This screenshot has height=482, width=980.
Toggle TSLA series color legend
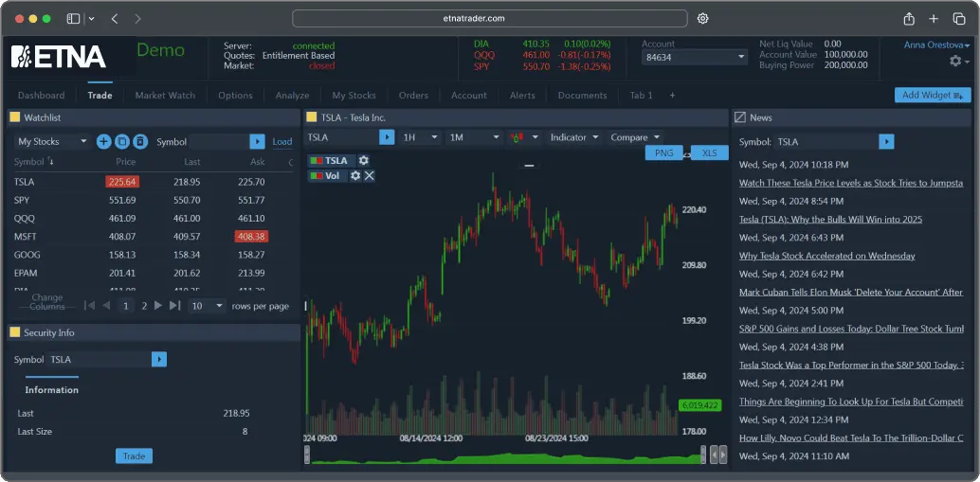[x=317, y=160]
